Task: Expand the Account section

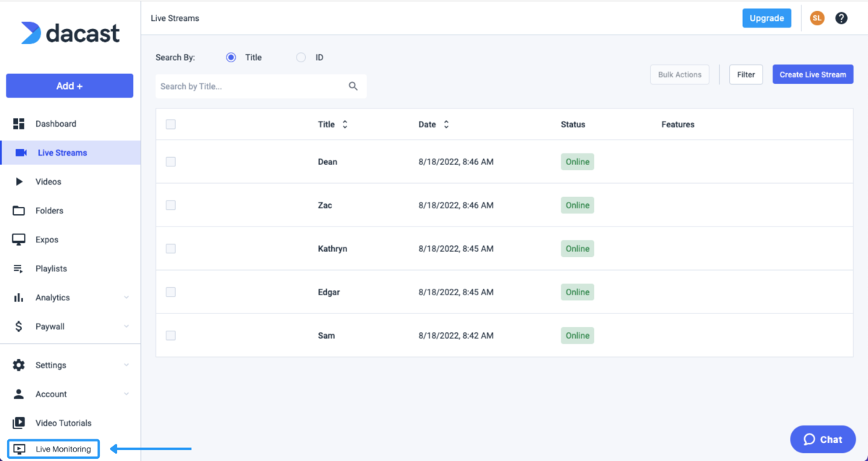Action: pos(51,394)
